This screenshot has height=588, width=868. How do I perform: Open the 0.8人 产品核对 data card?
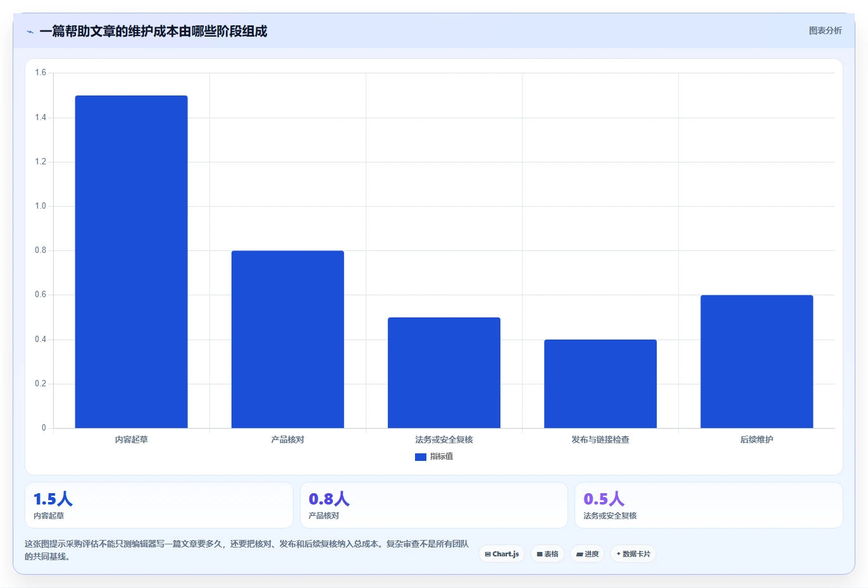[x=434, y=505]
